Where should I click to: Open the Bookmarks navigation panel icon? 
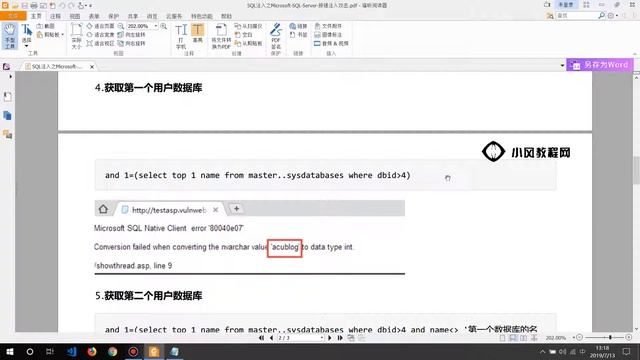point(7,97)
